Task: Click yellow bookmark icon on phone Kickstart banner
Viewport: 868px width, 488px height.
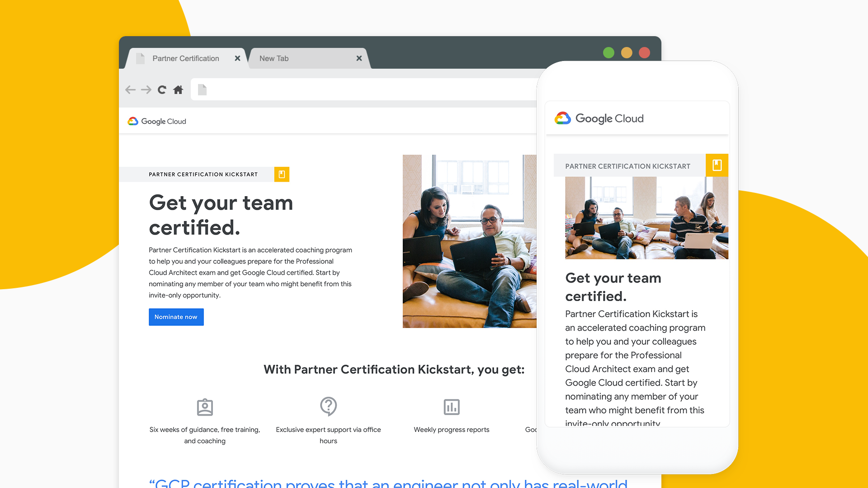Action: point(717,165)
